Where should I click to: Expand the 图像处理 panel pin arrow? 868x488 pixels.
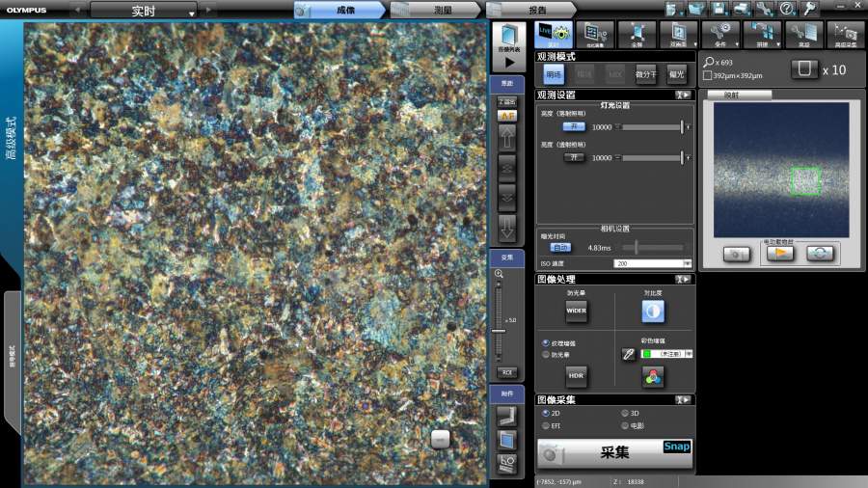[x=683, y=280]
